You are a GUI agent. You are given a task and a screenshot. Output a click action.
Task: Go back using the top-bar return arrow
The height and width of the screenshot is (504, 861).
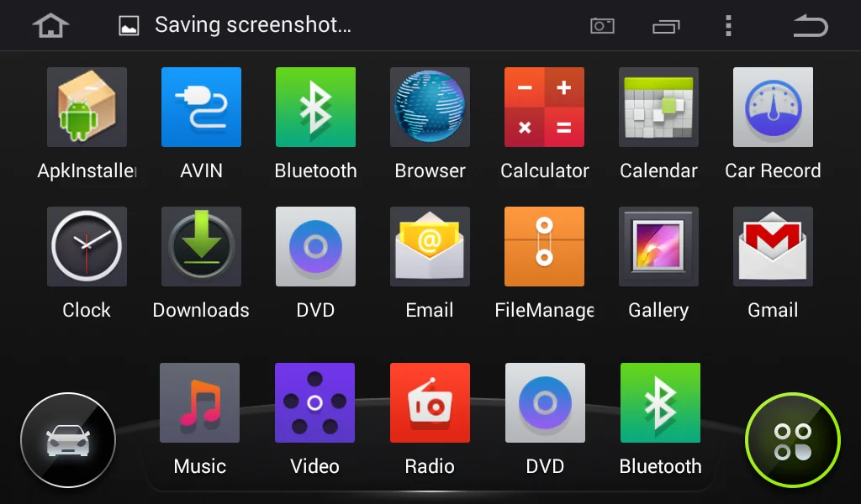point(811,25)
